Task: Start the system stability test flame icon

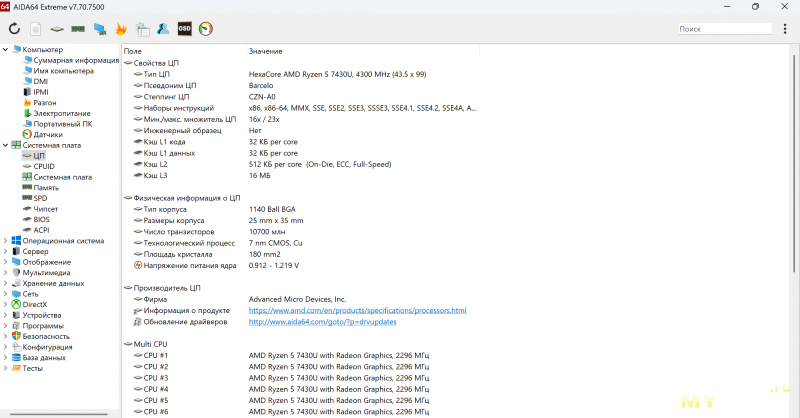Action: tap(121, 29)
